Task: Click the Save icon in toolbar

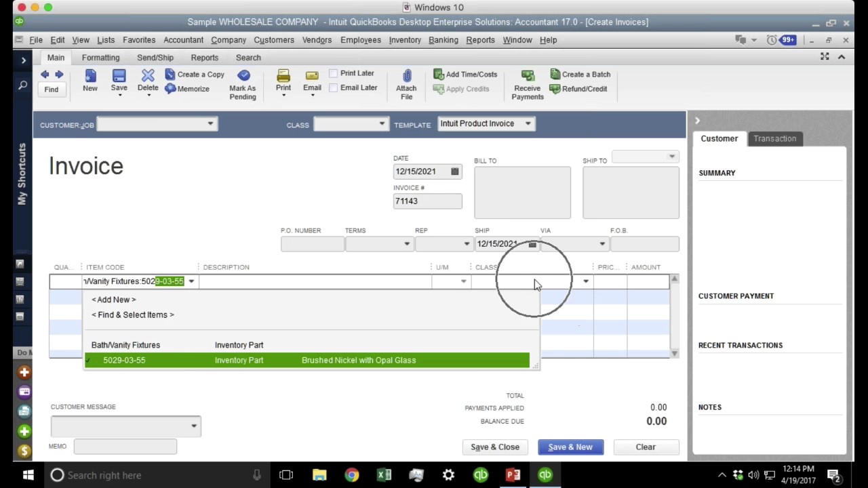Action: (x=119, y=75)
